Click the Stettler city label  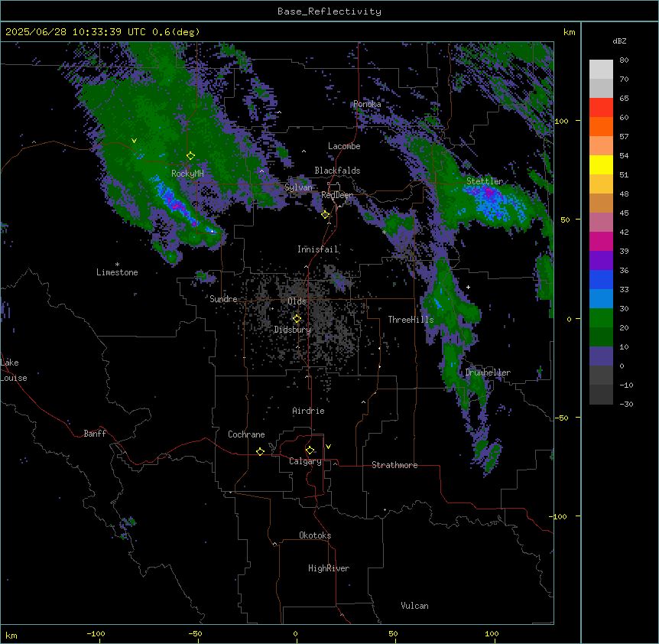485,181
